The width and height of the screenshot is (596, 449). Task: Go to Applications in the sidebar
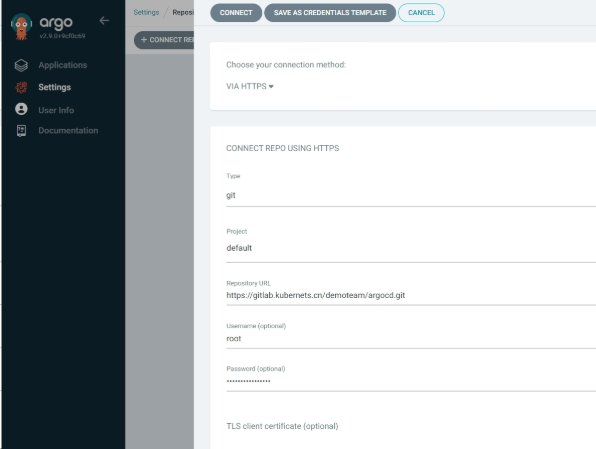coord(63,65)
